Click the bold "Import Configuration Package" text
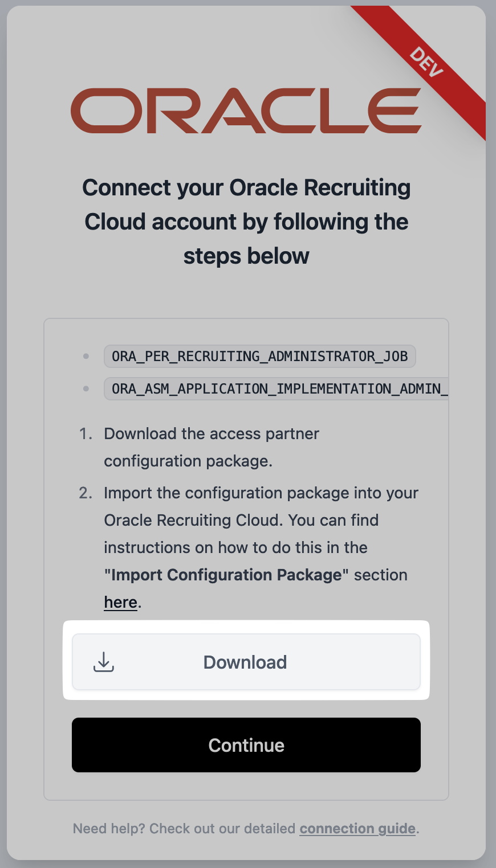Viewport: 496px width, 868px height. coord(226,575)
